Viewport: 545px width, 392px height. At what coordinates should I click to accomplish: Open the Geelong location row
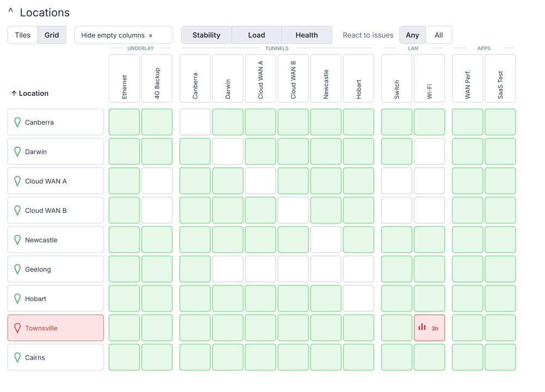point(56,269)
